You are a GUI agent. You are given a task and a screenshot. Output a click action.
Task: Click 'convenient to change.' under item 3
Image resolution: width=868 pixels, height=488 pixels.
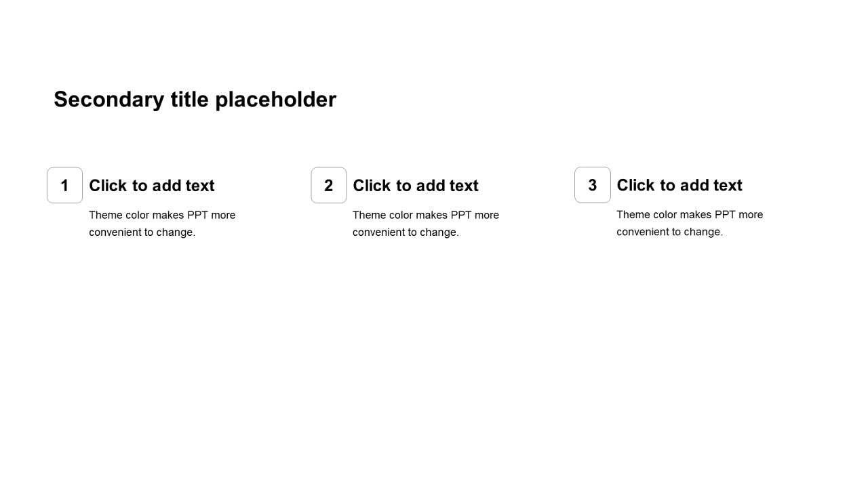tap(669, 232)
